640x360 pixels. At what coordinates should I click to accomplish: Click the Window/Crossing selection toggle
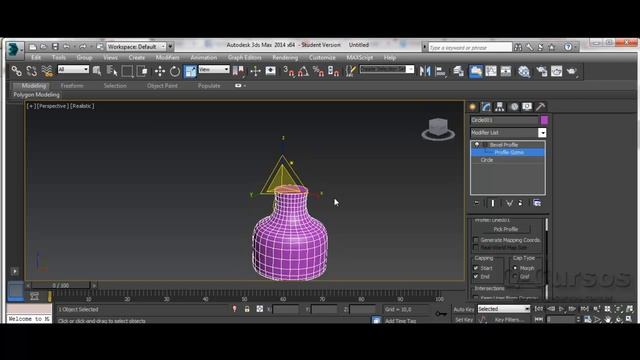[x=142, y=71]
